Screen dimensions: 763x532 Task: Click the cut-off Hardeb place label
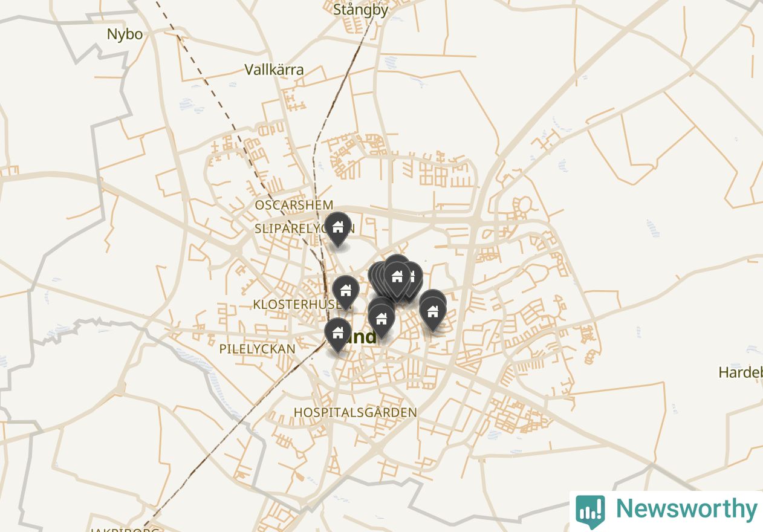click(741, 372)
